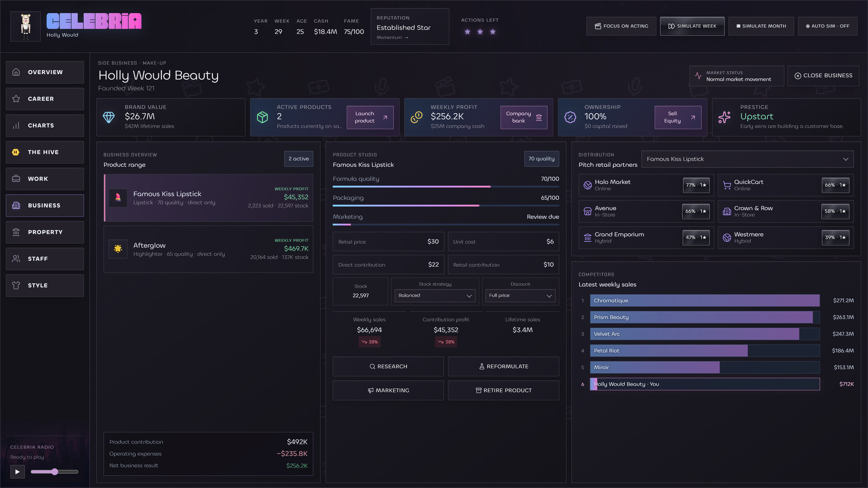Click the Style shirt icon
868x488 pixels.
coord(16,286)
